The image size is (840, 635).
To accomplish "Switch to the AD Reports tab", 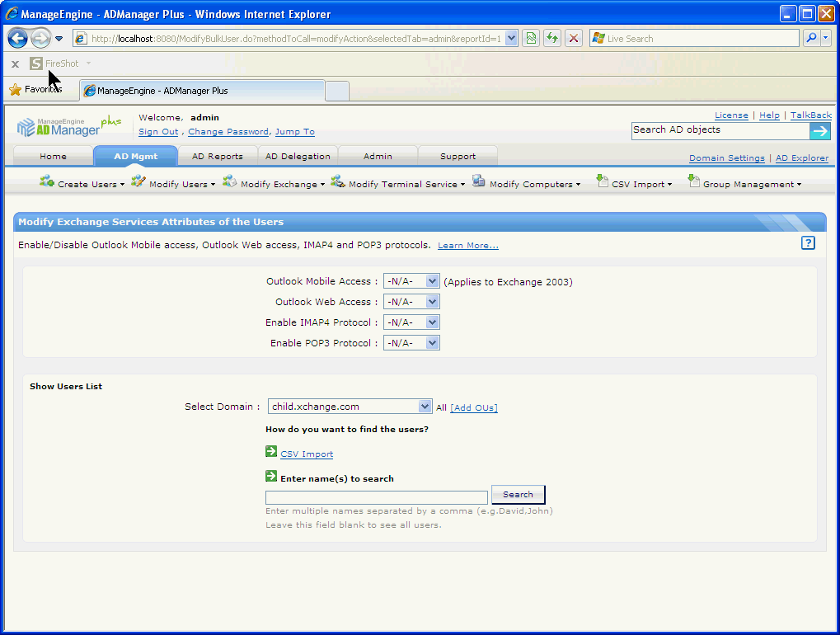I will pos(217,156).
